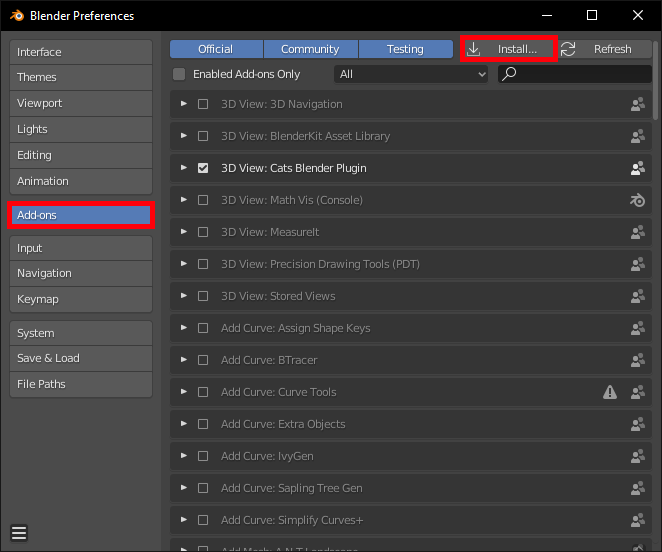Click community icon on Precision Drawing Tools row
This screenshot has width=662, height=552.
[x=638, y=264]
